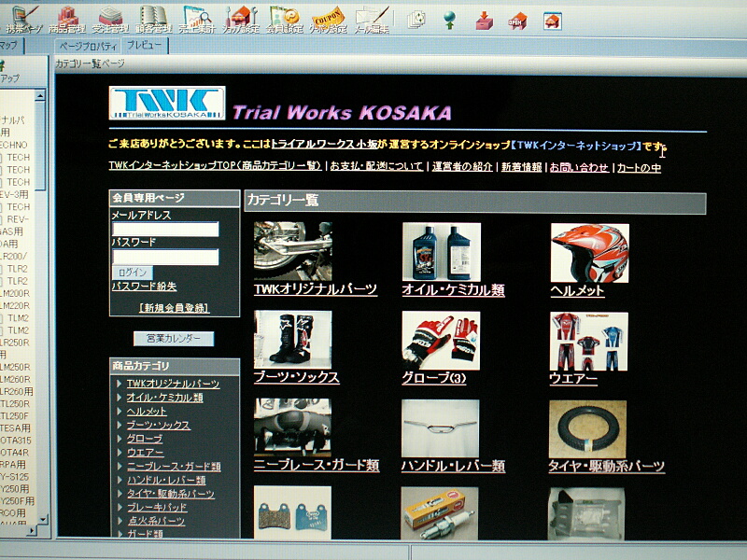Switch to the ページプロパティ tab
747x560 pixels.
click(88, 46)
